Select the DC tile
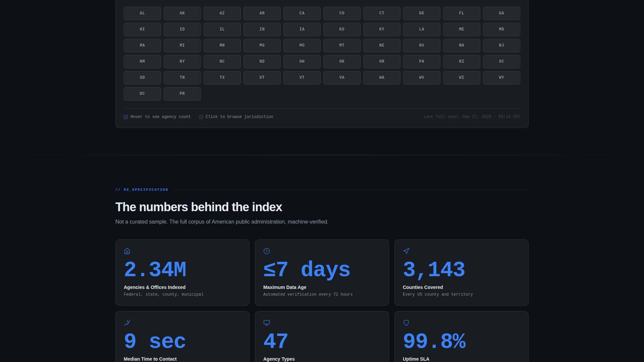The image size is (644, 362). (x=142, y=94)
